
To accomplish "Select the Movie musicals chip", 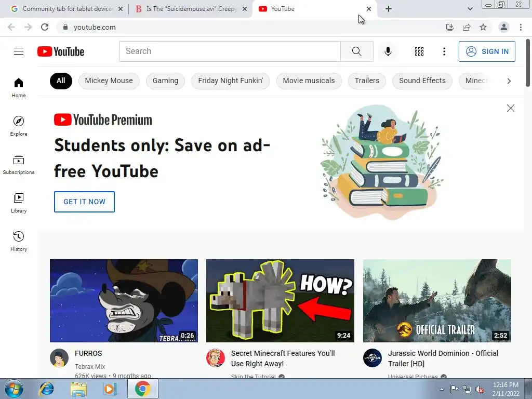I will pyautogui.click(x=309, y=81).
